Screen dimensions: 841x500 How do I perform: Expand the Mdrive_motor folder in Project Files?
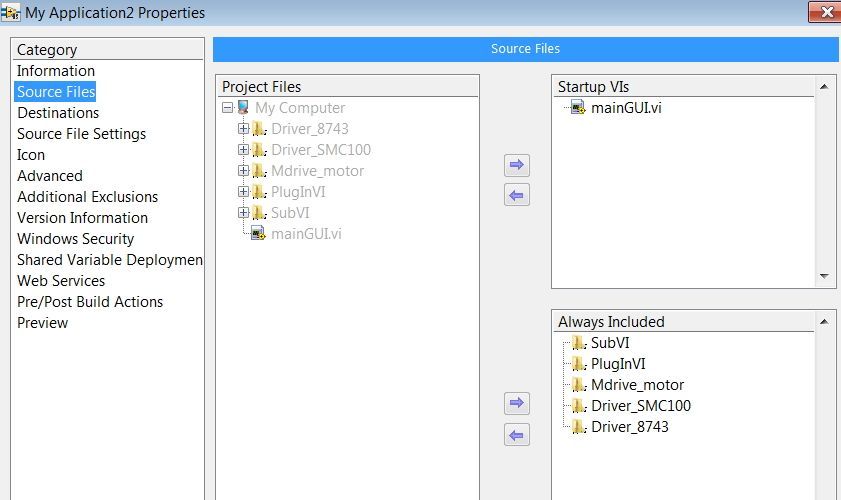(244, 171)
